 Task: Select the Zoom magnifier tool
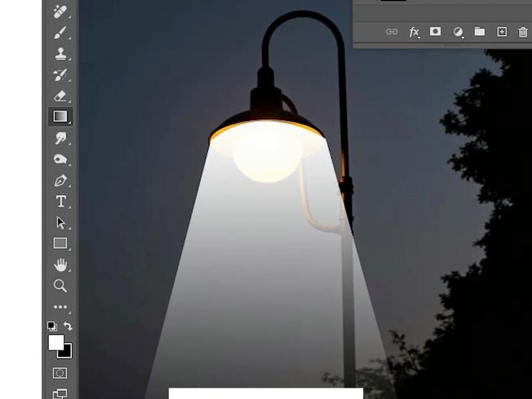point(60,286)
